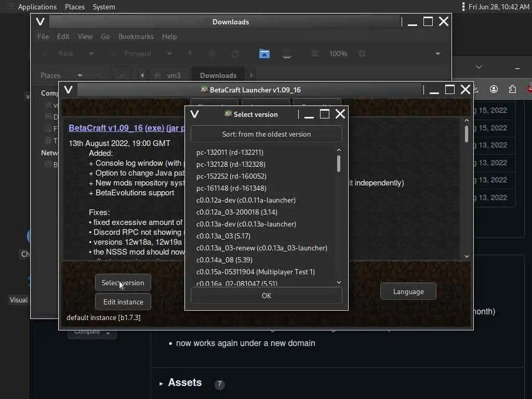This screenshot has width=532, height=399.
Task: Select version c0.0.12a_03-200018 (3.14)
Action: click(236, 212)
